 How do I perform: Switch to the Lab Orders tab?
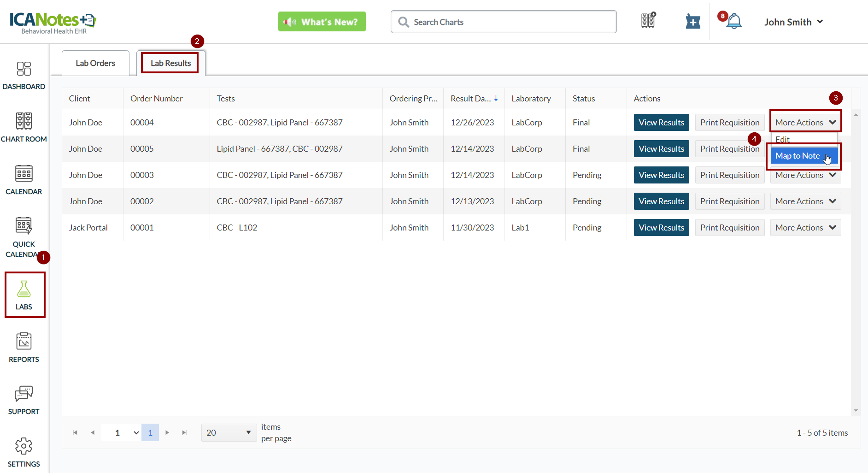95,63
